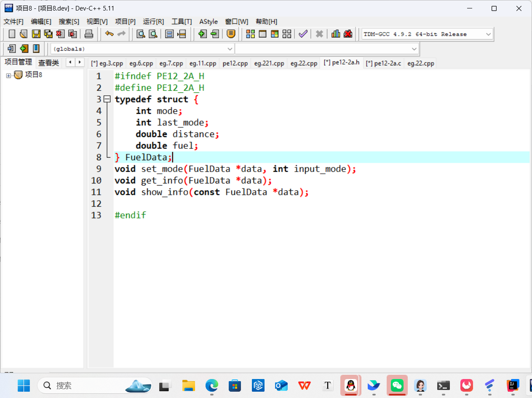The height and width of the screenshot is (398, 532).
Task: Expand the 项目8 project tree node
Action: 8,75
